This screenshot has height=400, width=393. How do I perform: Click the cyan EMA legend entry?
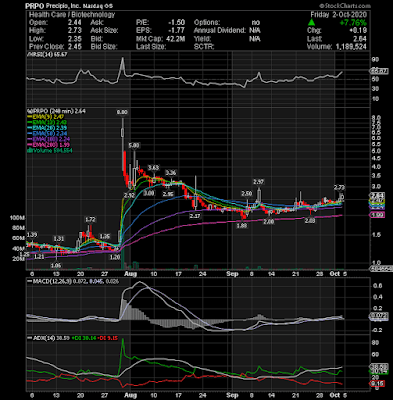[47, 128]
